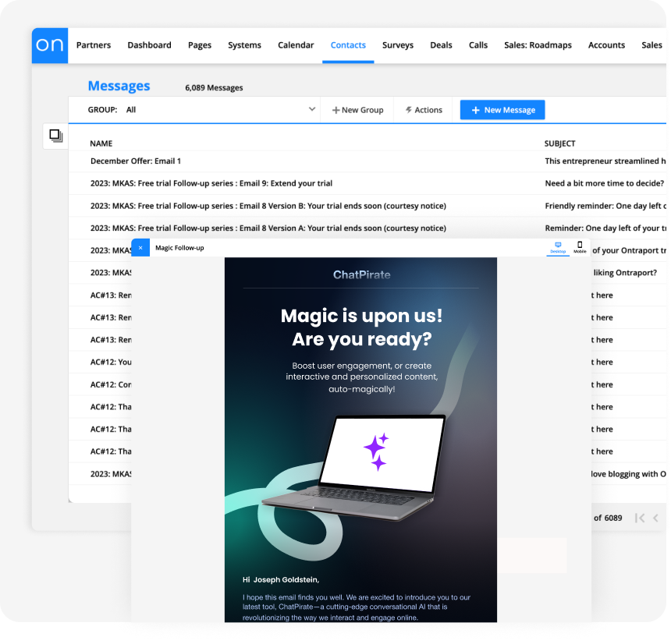Go to the Calendar tab
Image resolution: width=671 pixels, height=644 pixels.
[296, 45]
